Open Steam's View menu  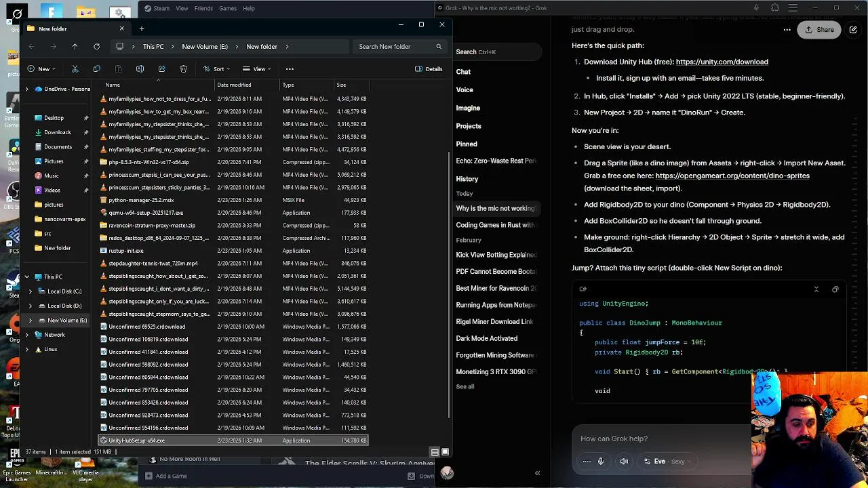pyautogui.click(x=182, y=8)
